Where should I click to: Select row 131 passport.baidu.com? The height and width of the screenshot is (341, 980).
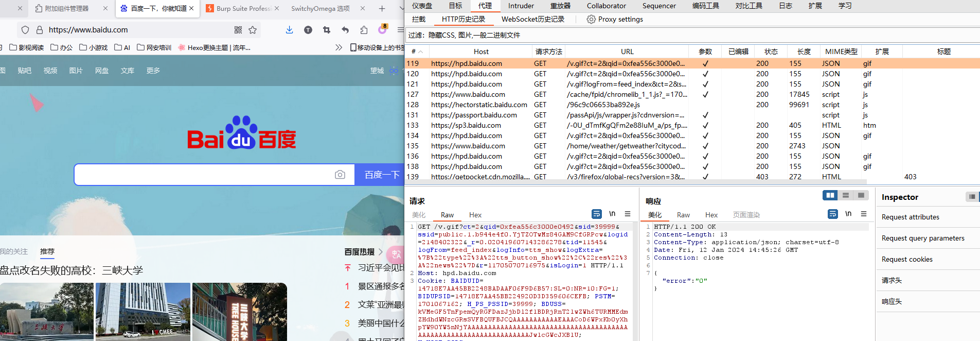pyautogui.click(x=692, y=115)
